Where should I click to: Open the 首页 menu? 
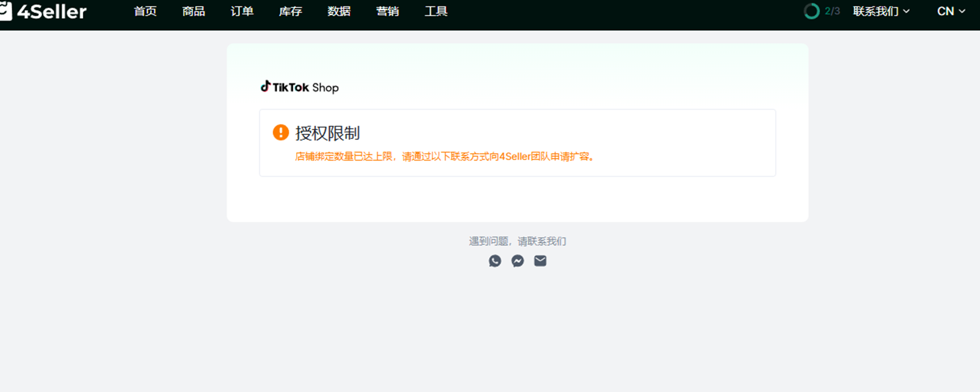(x=145, y=11)
